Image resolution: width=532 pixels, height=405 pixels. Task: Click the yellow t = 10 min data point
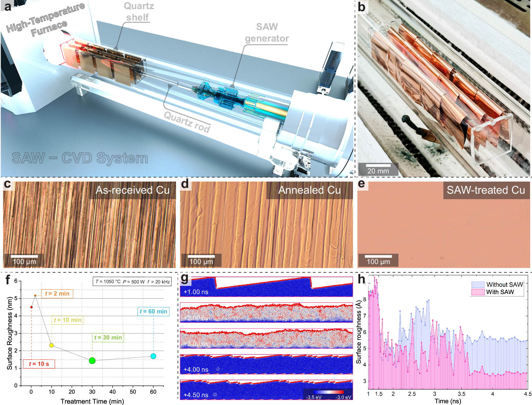[52, 345]
